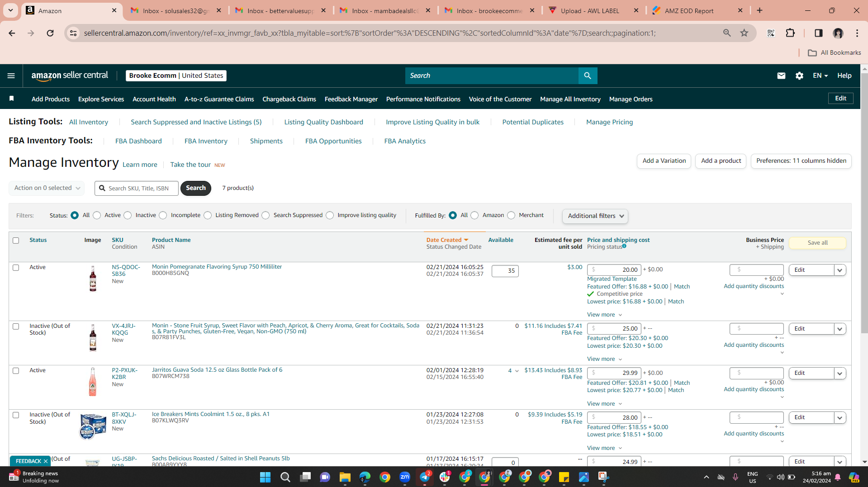Screen dimensions: 868x487
Task: Click the black Search button for SKUs
Action: point(196,188)
